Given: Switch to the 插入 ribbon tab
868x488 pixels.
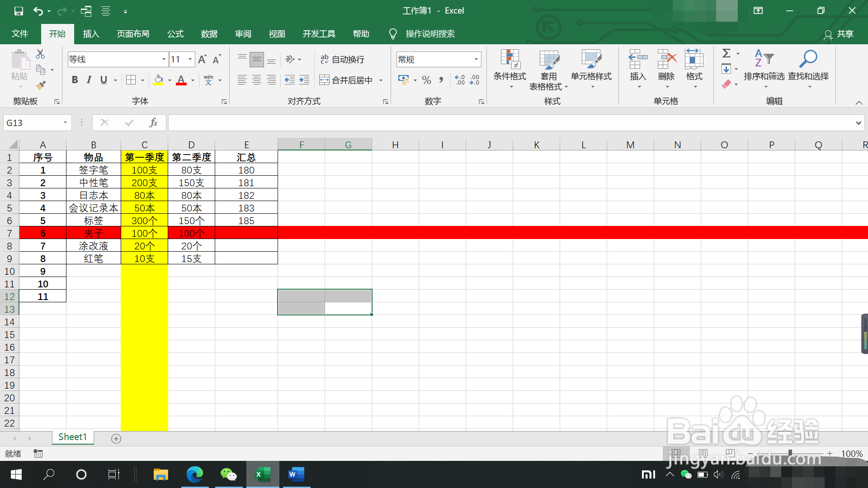Looking at the screenshot, I should tap(91, 34).
